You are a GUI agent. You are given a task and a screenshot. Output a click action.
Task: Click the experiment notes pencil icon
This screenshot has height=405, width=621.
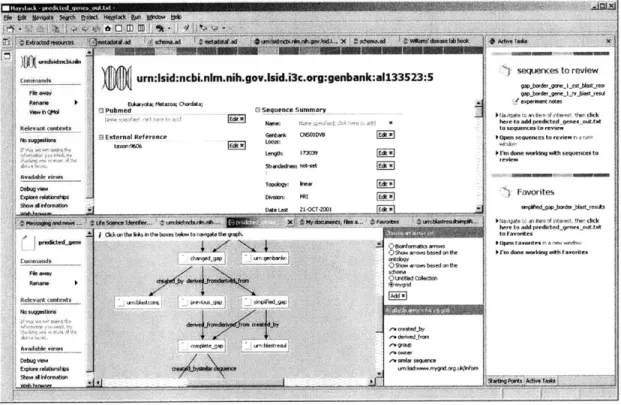pos(516,102)
